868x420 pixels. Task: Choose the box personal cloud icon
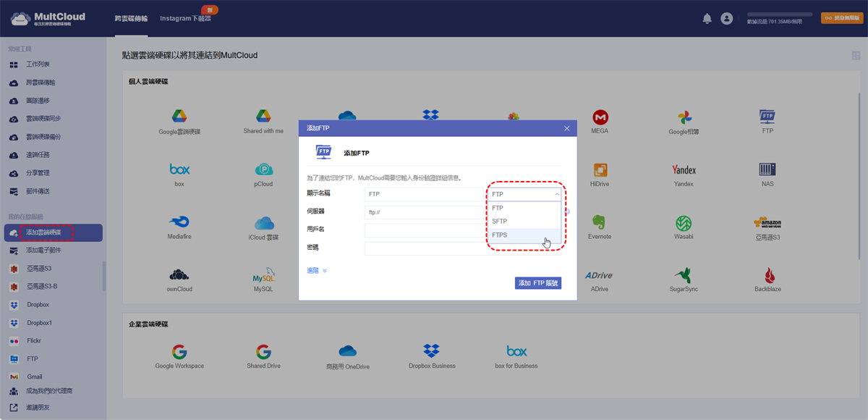179,169
